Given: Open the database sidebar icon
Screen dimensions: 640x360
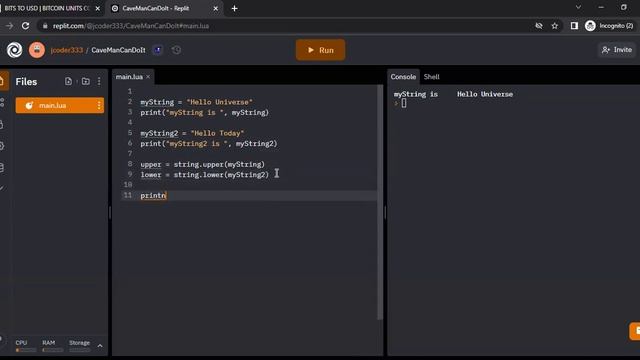Looking at the screenshot, I should tap(2, 167).
